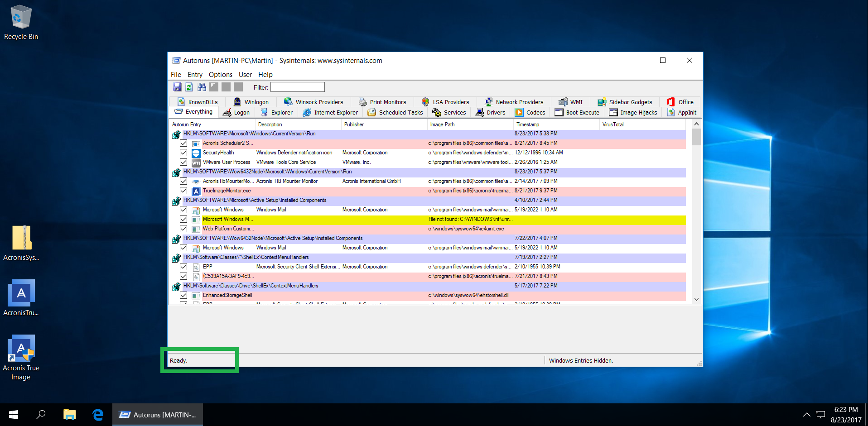Click into the Filter text field
This screenshot has width=868, height=426.
[x=298, y=87]
